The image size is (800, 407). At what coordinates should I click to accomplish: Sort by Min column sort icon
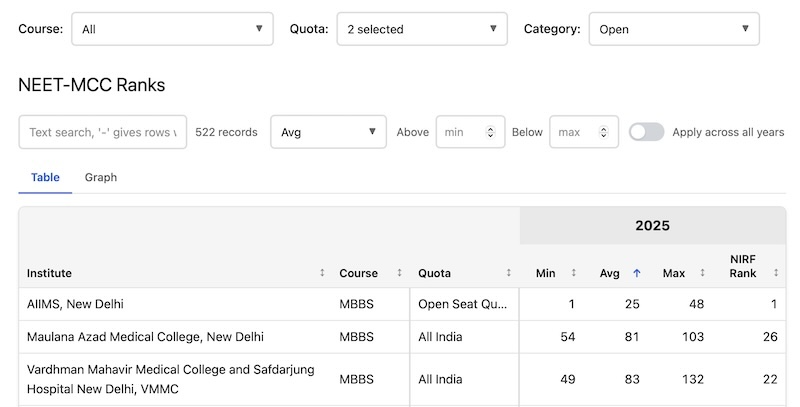[573, 273]
